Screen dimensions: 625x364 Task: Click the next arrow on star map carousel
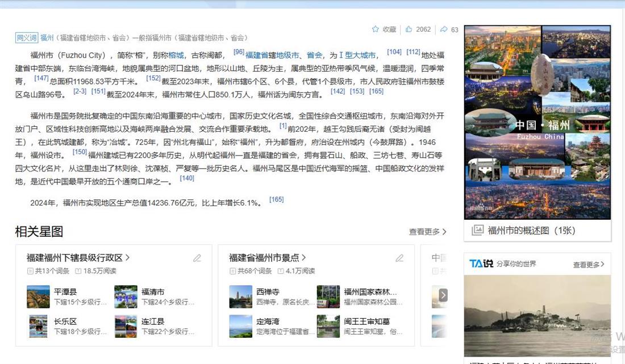pyautogui.click(x=443, y=295)
